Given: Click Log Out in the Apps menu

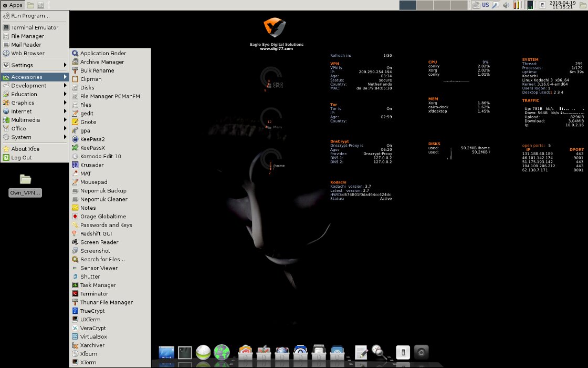Looking at the screenshot, I should coord(22,158).
